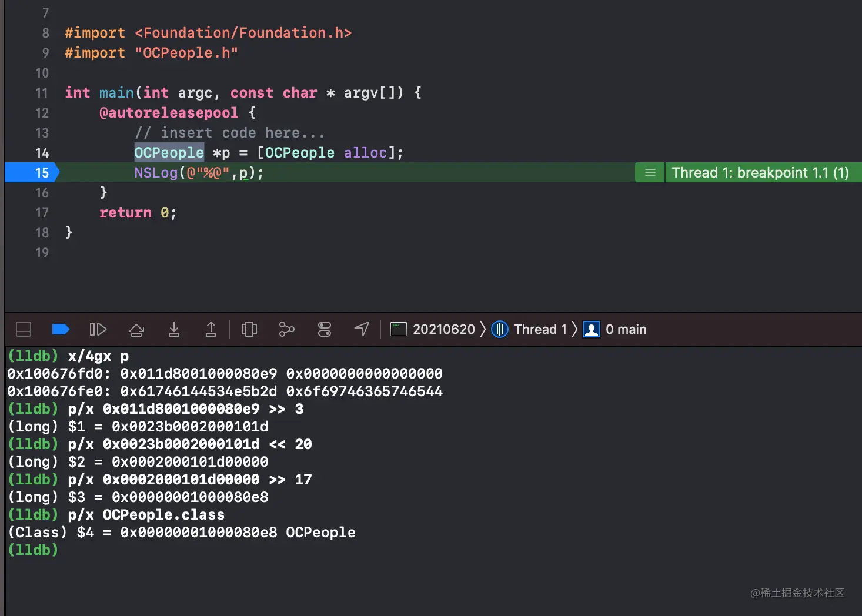The width and height of the screenshot is (862, 616).
Task: Open the Debug Memory Graph
Action: pos(286,329)
